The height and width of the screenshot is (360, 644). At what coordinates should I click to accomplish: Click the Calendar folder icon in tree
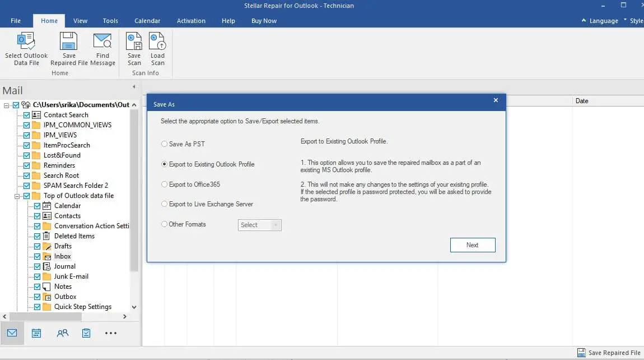click(x=47, y=206)
